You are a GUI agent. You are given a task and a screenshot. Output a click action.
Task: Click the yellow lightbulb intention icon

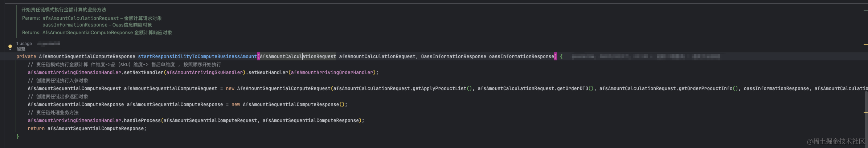point(10,47)
